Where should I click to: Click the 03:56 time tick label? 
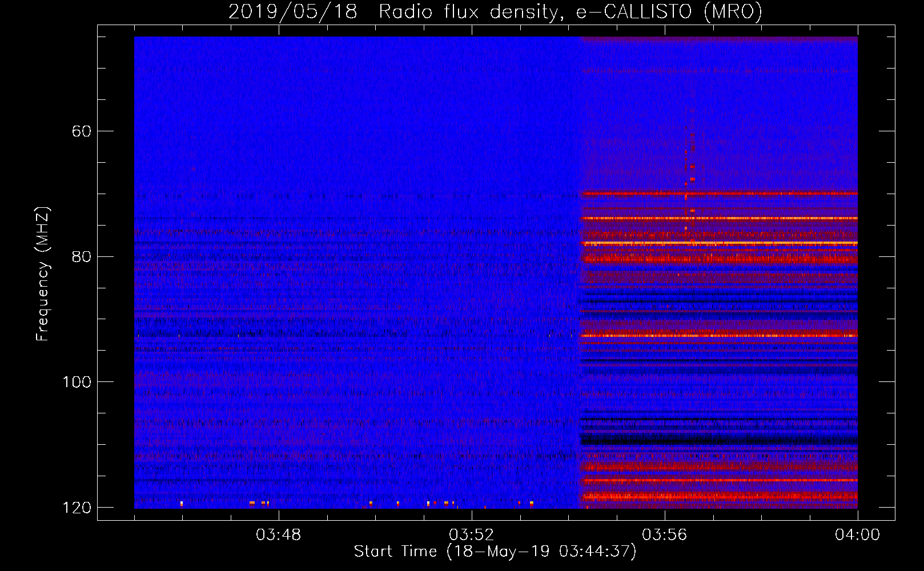tap(665, 535)
